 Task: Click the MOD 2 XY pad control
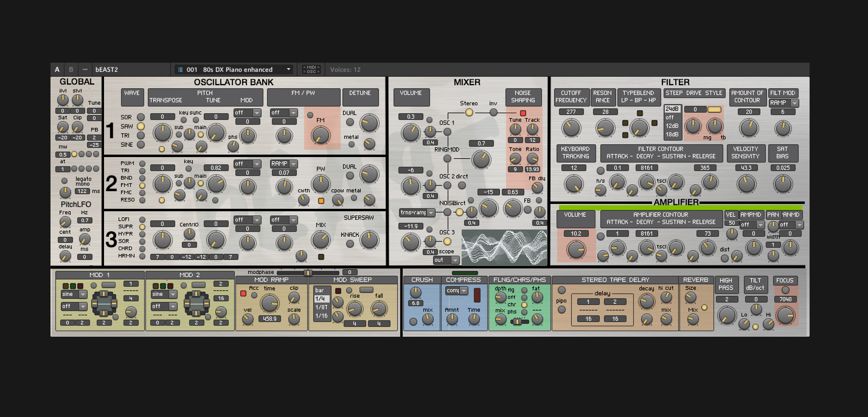(196, 303)
